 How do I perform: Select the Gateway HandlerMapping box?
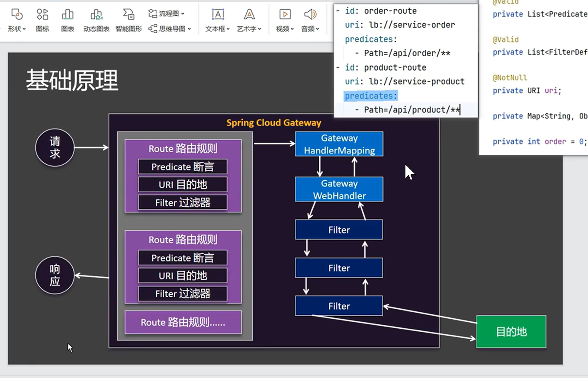(x=339, y=144)
